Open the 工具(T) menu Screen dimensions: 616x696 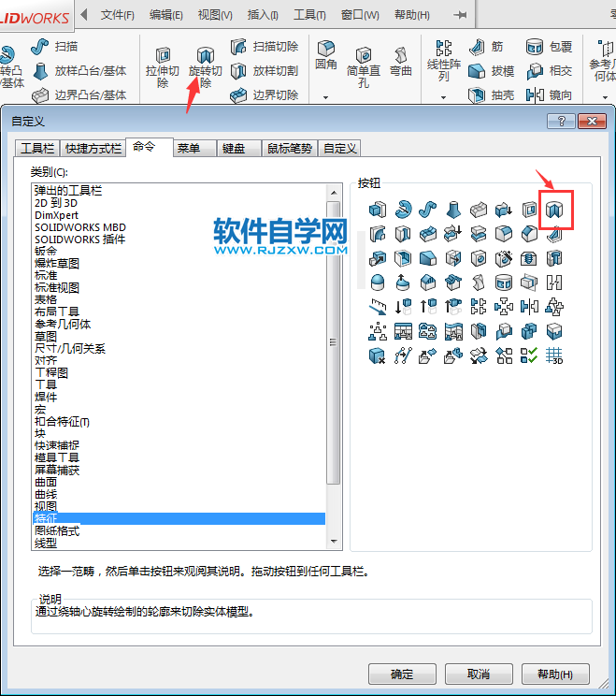[x=309, y=15]
